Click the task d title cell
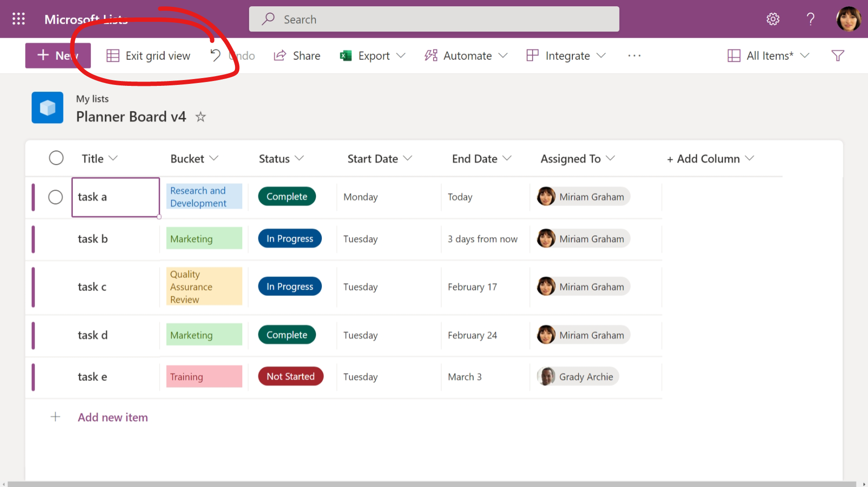 (116, 335)
